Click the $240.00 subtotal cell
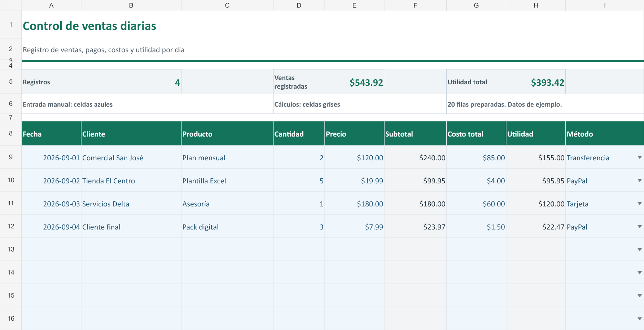Viewport: 644px width, 330px height. pos(415,157)
